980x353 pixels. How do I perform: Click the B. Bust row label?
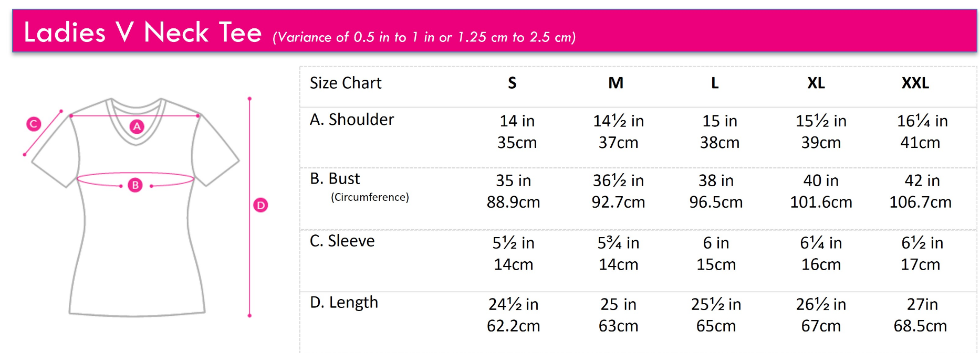click(335, 179)
